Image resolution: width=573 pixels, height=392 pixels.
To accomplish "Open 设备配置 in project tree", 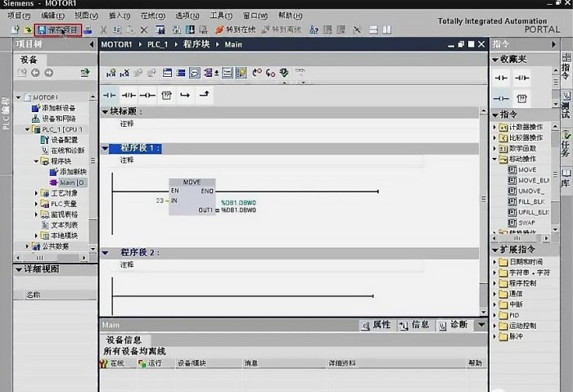I will click(x=59, y=140).
